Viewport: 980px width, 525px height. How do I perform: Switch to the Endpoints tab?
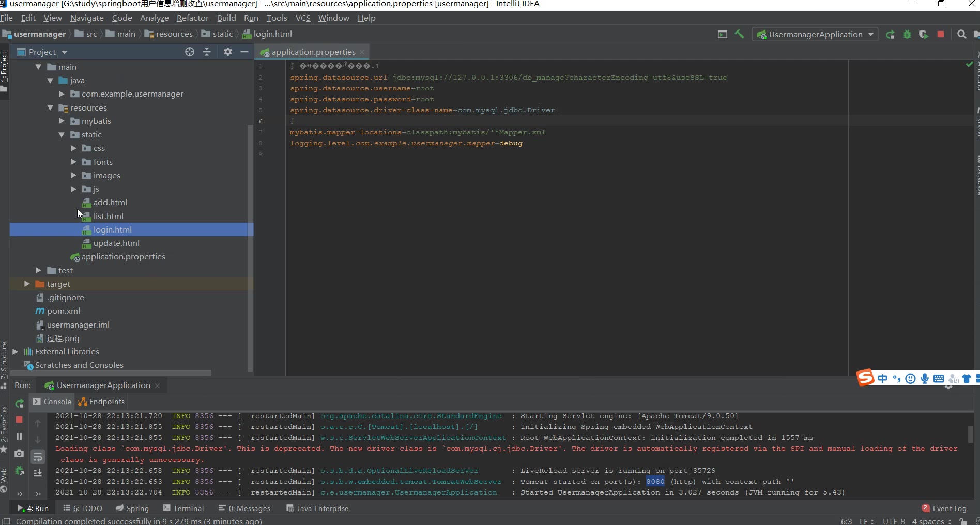(101, 402)
